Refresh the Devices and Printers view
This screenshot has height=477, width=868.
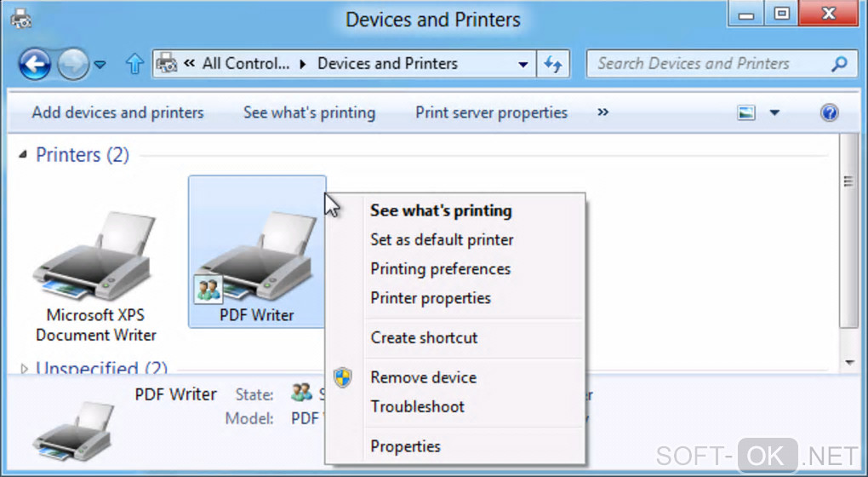[x=552, y=64]
